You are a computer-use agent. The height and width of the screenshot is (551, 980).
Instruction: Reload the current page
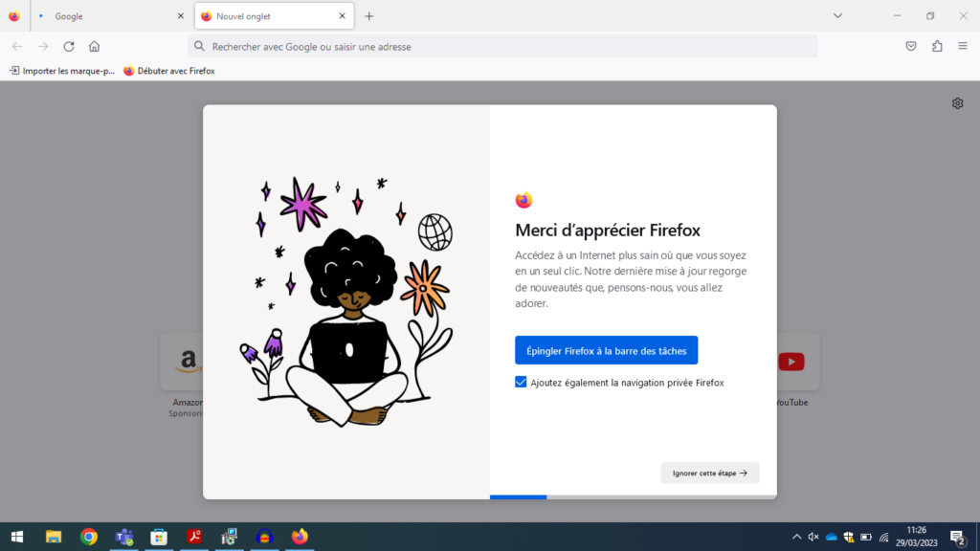tap(69, 46)
